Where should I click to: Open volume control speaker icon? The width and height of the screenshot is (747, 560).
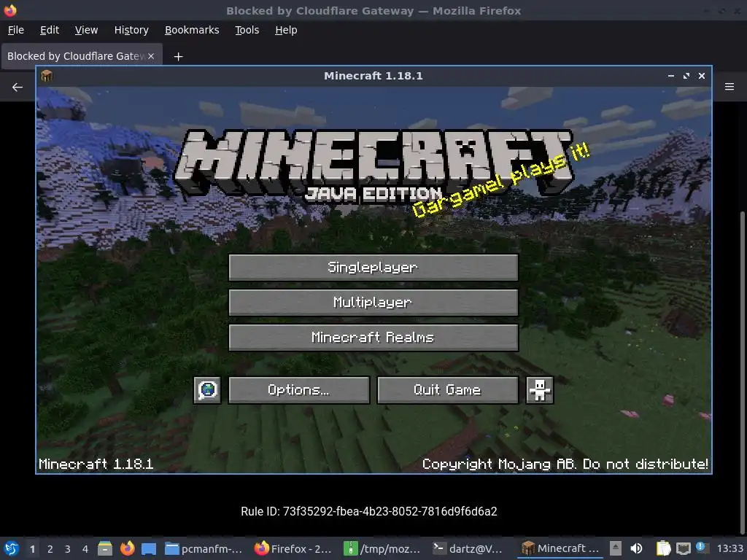[636, 548]
